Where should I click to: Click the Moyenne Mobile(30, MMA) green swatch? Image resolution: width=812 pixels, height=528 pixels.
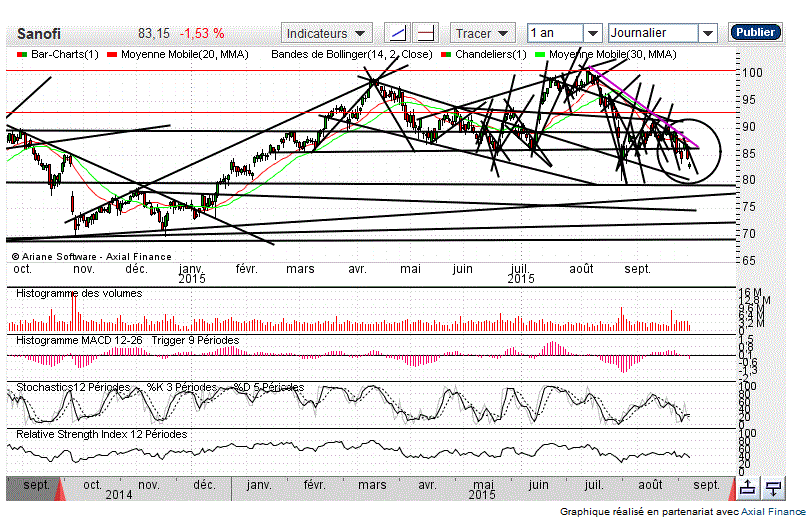coord(540,55)
